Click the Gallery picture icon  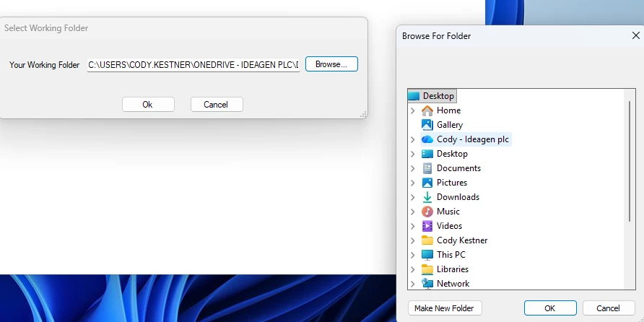[427, 125]
